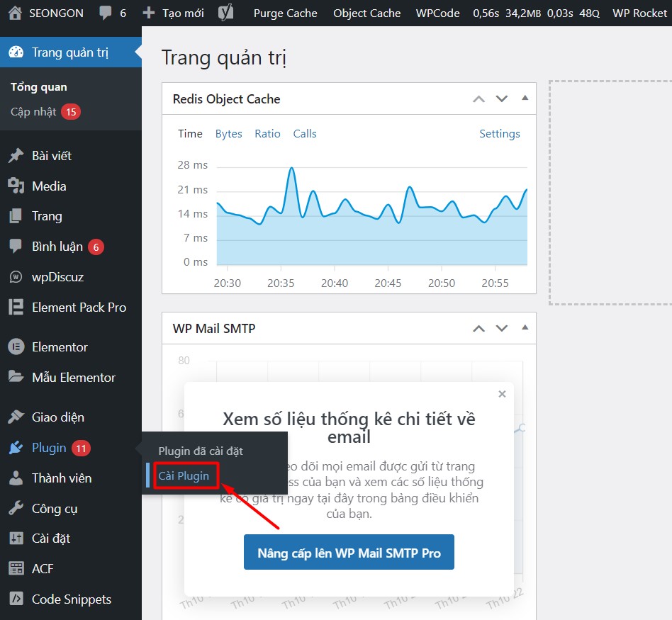This screenshot has width=672, height=620.
Task: Click the Plugin plug icon
Action: tap(16, 448)
